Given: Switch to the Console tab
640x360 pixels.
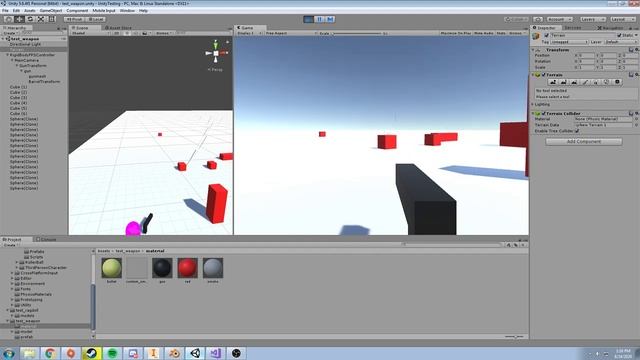Looking at the screenshot, I should click(x=46, y=240).
